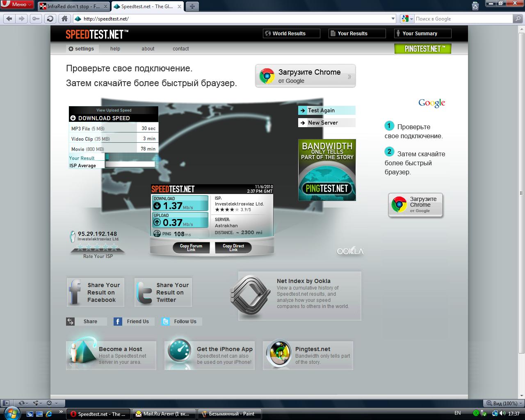Expand the address bar history dropdown
The width and height of the screenshot is (525, 420).
click(393, 18)
